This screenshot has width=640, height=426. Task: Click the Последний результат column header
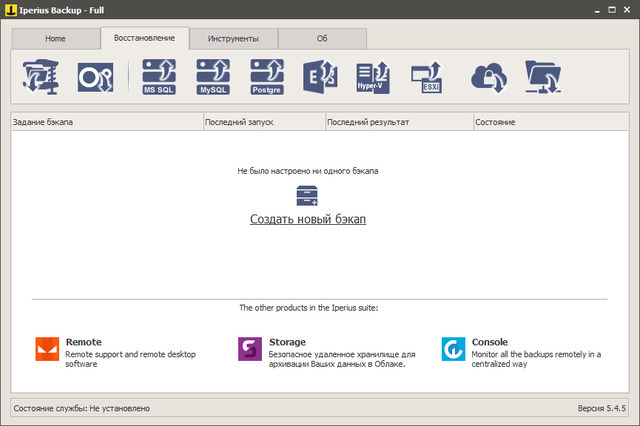pyautogui.click(x=400, y=122)
